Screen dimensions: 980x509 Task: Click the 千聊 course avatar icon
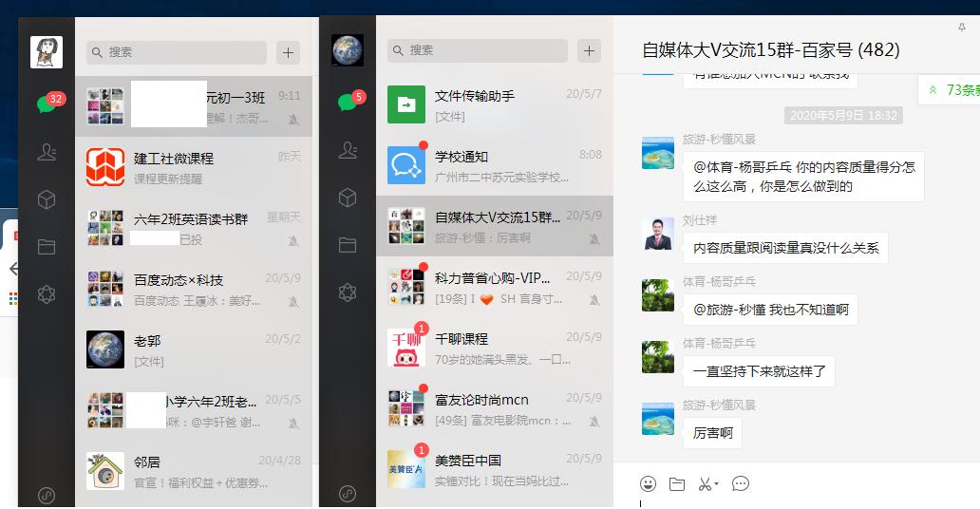click(406, 347)
